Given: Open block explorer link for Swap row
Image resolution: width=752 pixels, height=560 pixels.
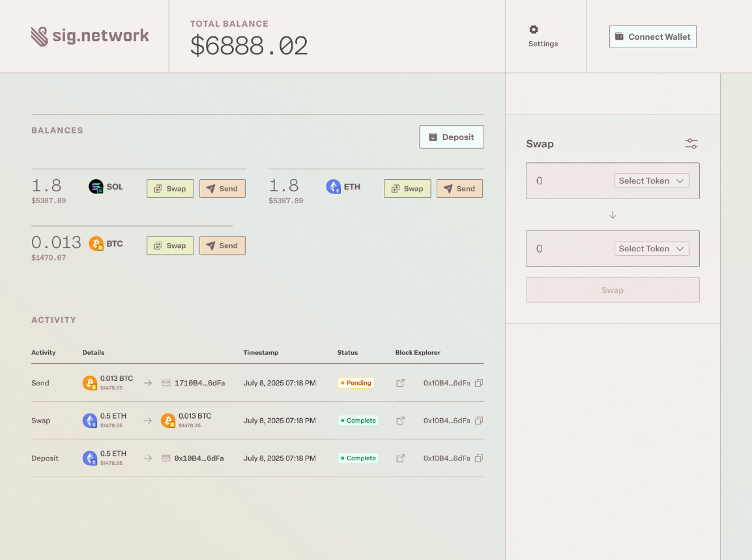Looking at the screenshot, I should pyautogui.click(x=401, y=421).
